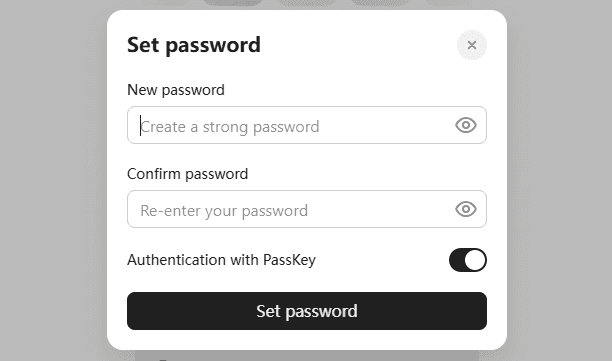Screen dimensions: 612x361
Task: Toggle visibility icon inside Confirm password box
Action: 466,209
